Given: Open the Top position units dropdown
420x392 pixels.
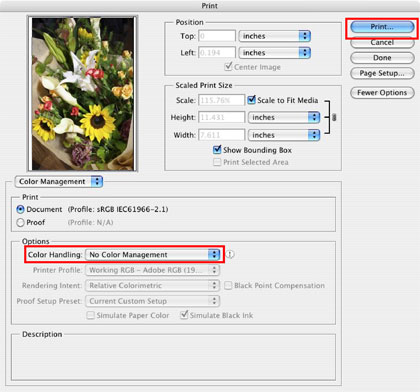Looking at the screenshot, I should tap(275, 36).
